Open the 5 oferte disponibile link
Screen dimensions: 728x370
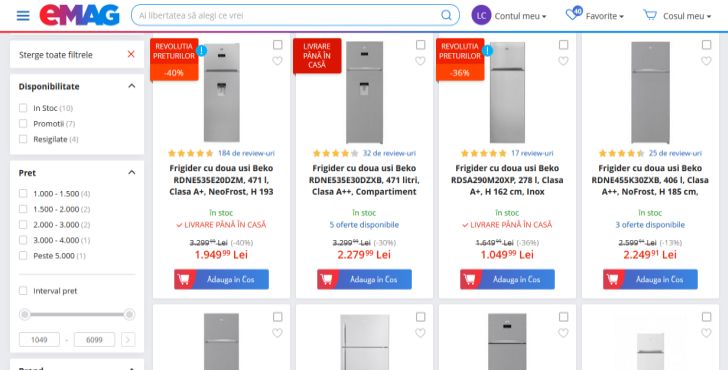[364, 225]
